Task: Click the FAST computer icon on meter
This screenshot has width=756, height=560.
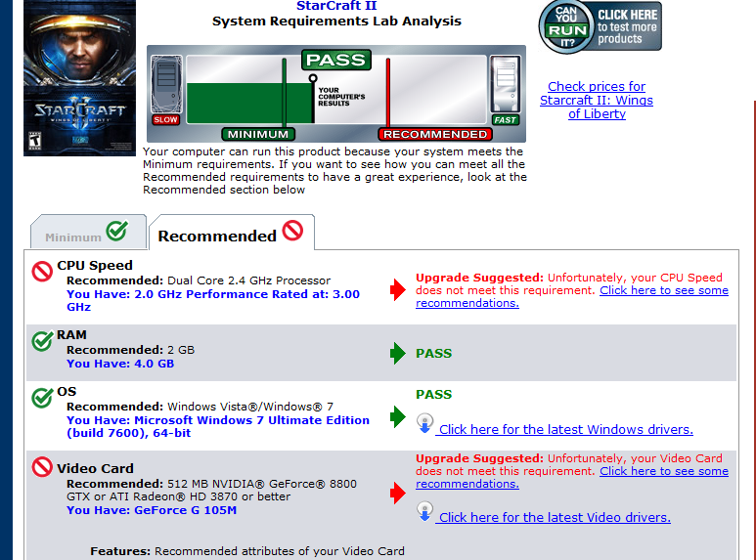Action: point(506,90)
